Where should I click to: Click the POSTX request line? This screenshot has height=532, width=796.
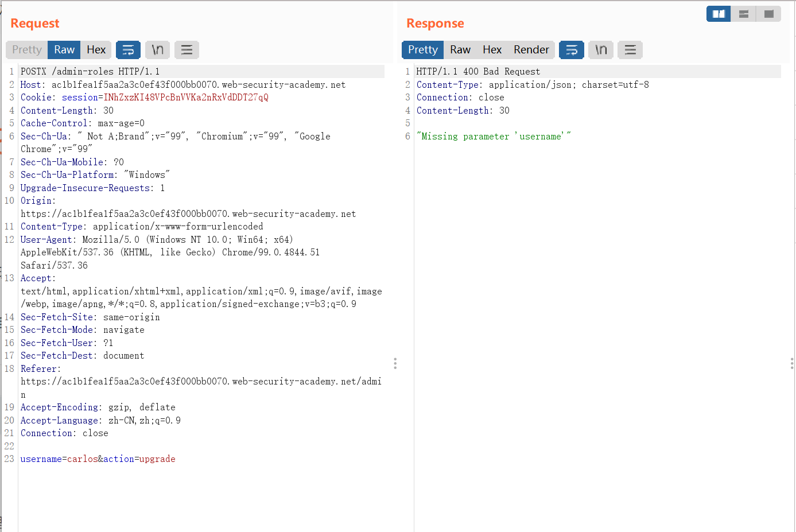[x=90, y=72]
